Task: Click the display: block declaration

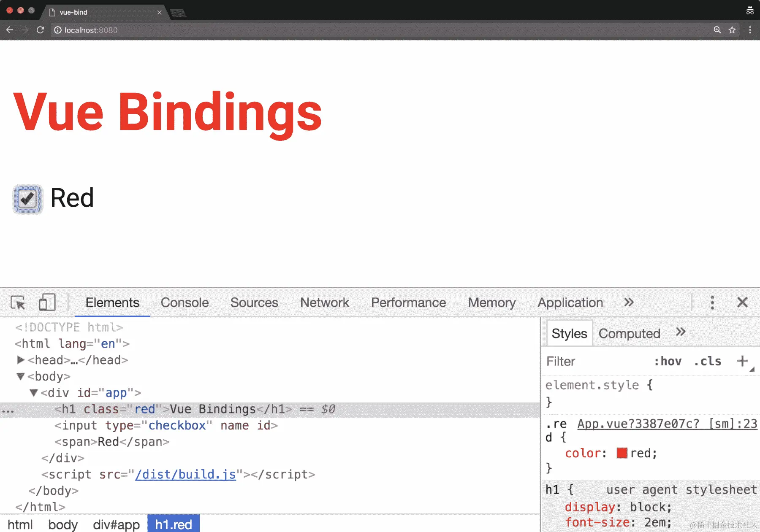Action: (x=618, y=507)
